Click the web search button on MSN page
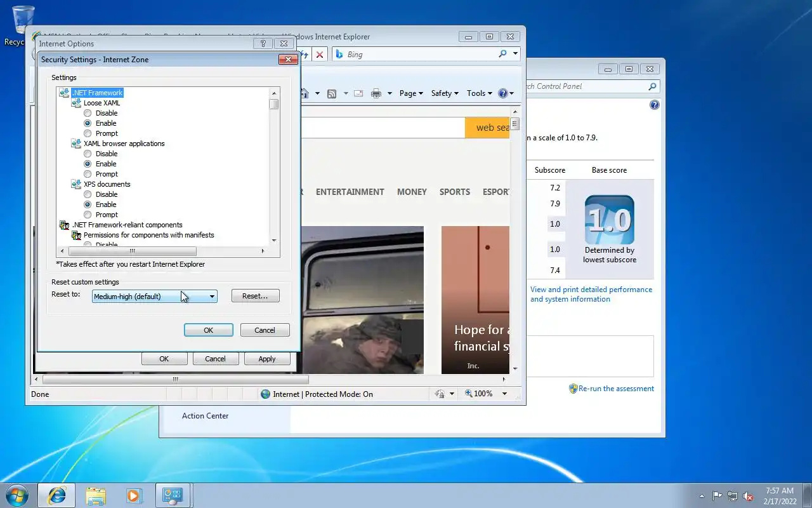812x508 pixels. [487, 128]
